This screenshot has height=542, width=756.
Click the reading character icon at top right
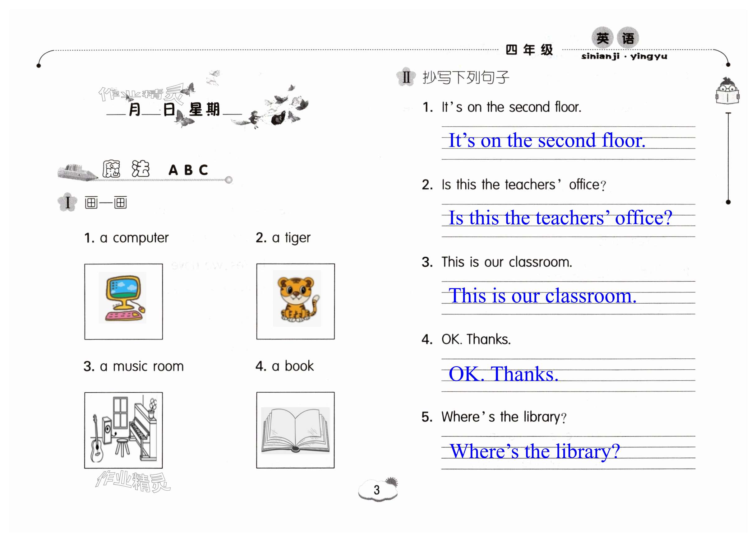[x=727, y=92]
